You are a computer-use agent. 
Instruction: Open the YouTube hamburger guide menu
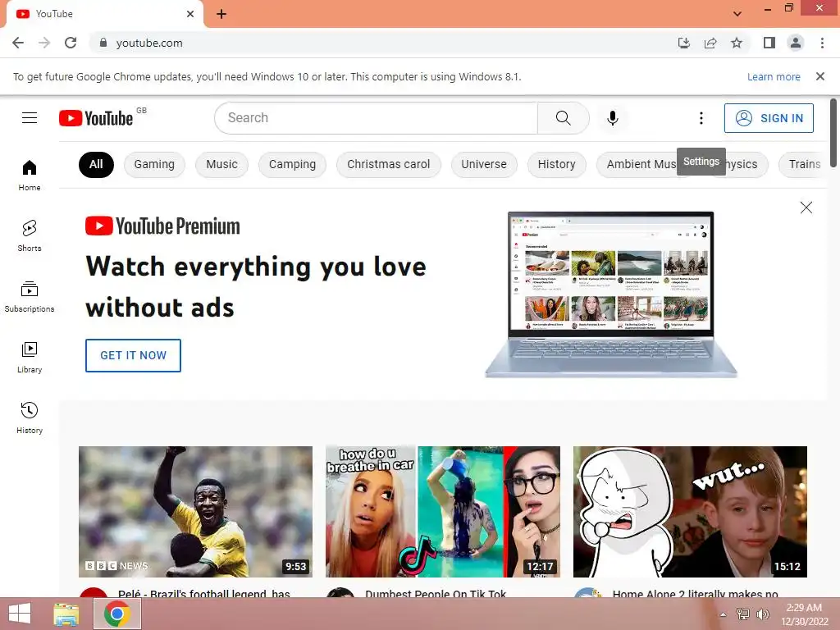(30, 118)
